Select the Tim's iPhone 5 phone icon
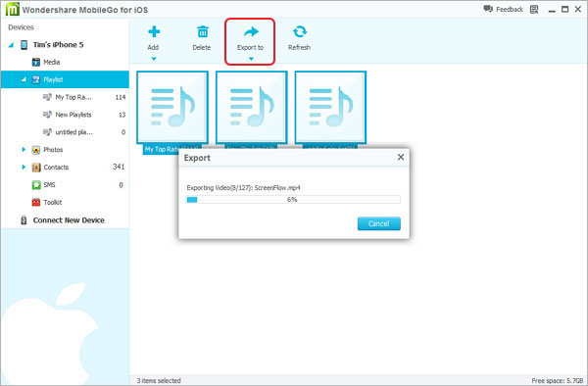 tap(24, 45)
